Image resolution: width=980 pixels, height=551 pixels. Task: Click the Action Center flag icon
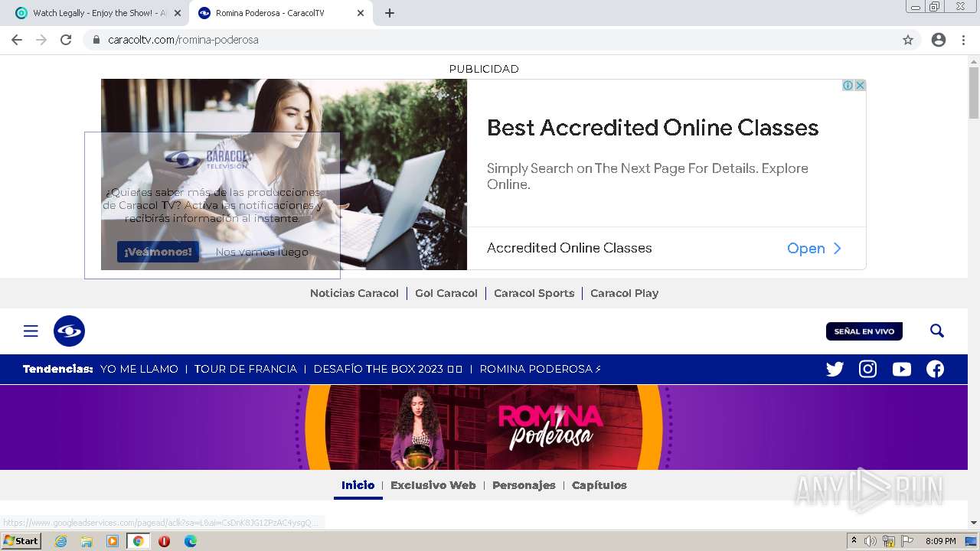(907, 541)
